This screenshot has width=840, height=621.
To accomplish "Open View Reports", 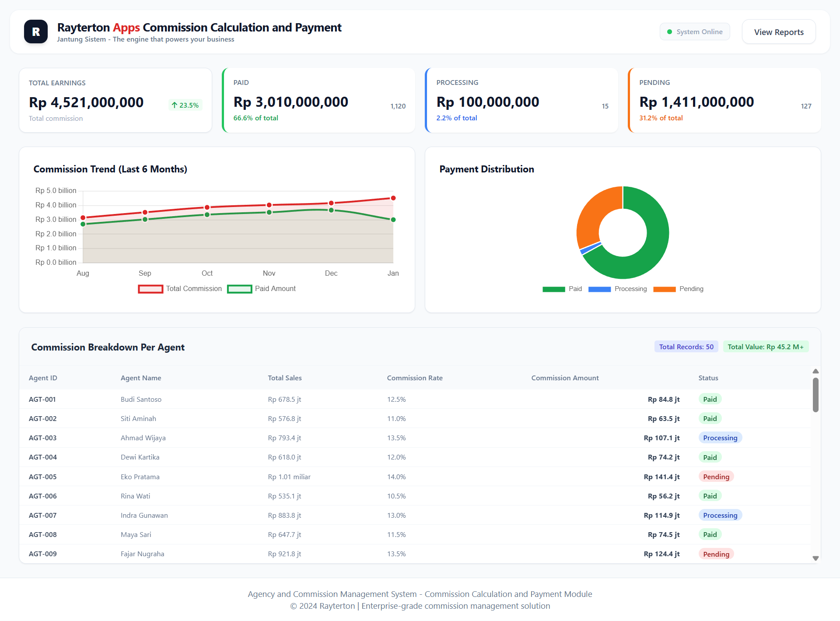I will (x=778, y=32).
